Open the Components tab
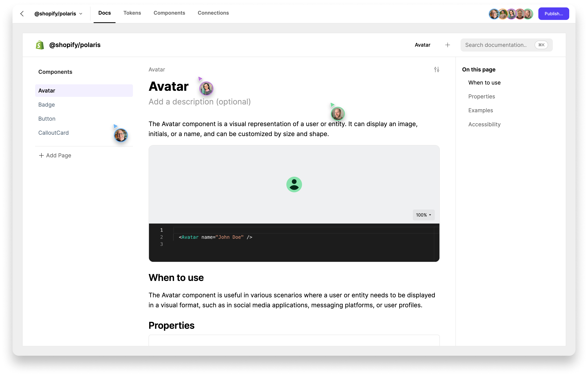 [169, 13]
